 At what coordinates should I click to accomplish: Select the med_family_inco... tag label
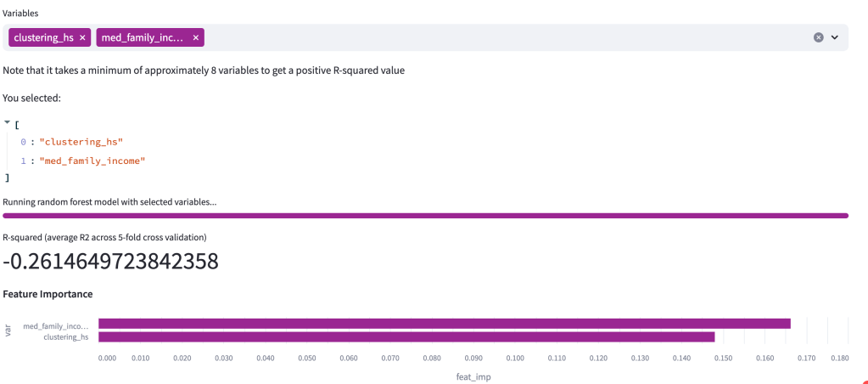(143, 37)
